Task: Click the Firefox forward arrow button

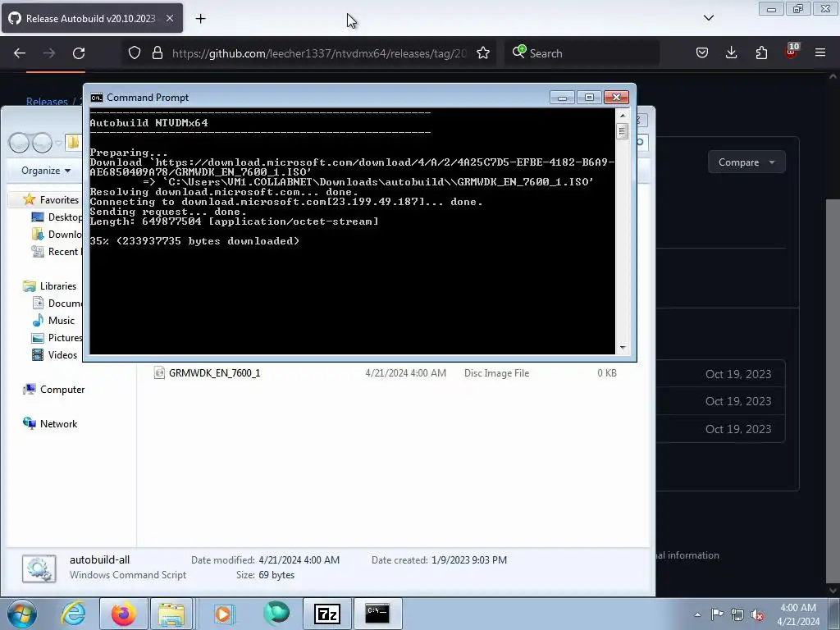Action: 49,53
